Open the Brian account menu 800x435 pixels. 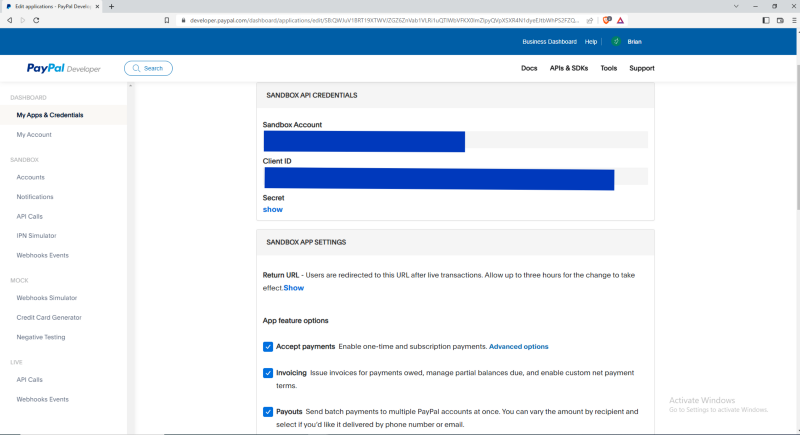(x=634, y=42)
